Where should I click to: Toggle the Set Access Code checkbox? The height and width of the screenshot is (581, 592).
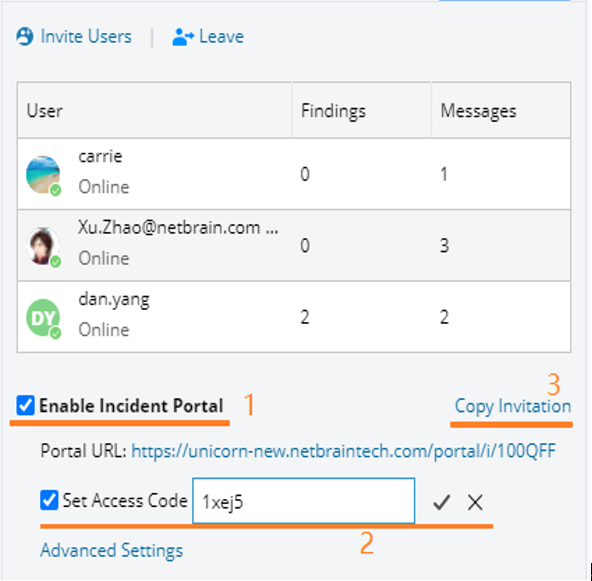(49, 501)
